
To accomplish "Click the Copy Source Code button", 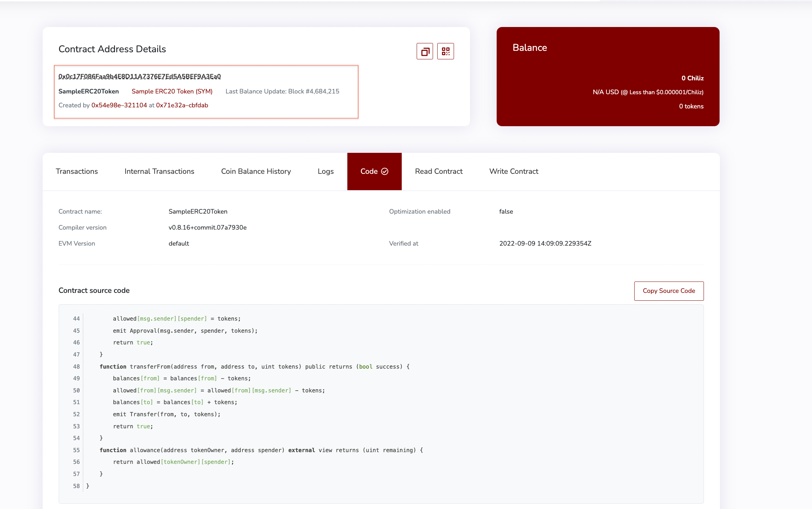I will [x=669, y=291].
